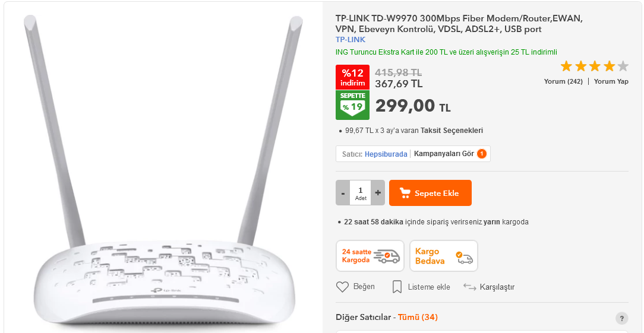Click the Adet quantity input field
Screen dimensions: 644x333
click(361, 193)
